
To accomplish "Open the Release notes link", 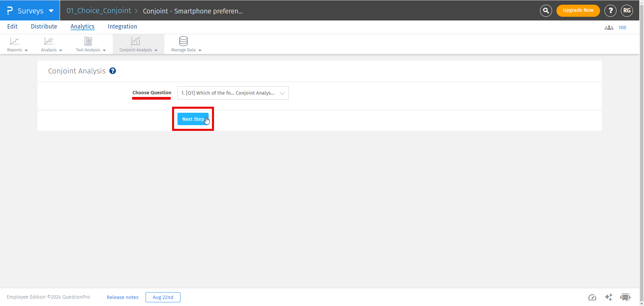I will (x=123, y=297).
